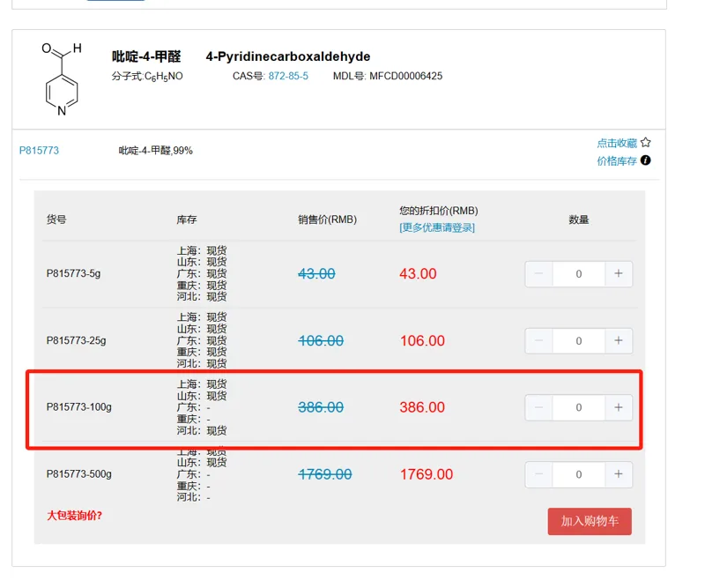Click the 货号 column header
This screenshot has width=705, height=588.
click(56, 220)
